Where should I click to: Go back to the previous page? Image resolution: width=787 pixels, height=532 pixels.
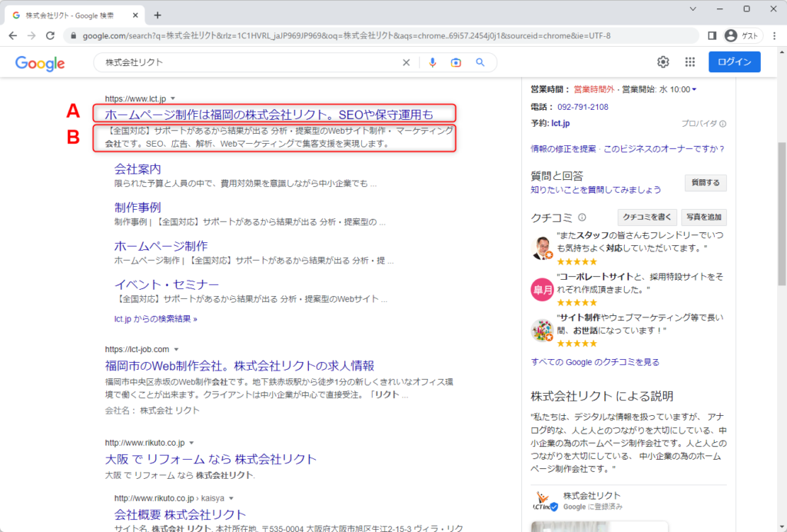coord(13,35)
